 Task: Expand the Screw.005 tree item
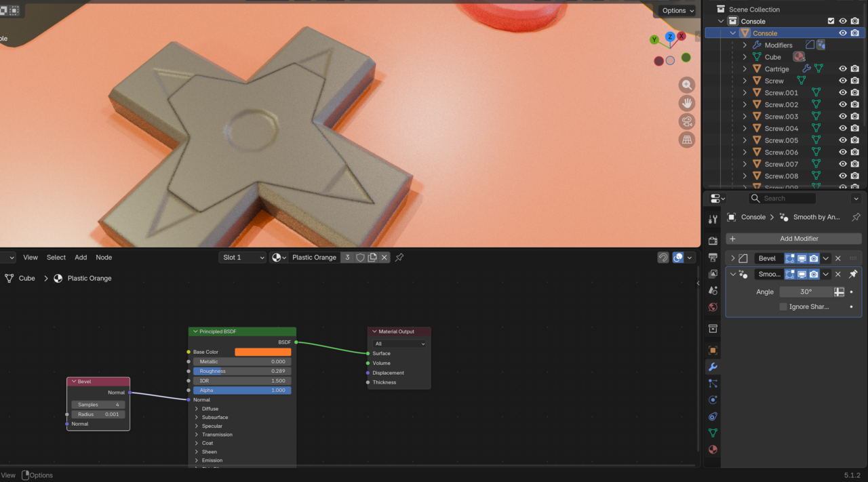[x=745, y=140]
